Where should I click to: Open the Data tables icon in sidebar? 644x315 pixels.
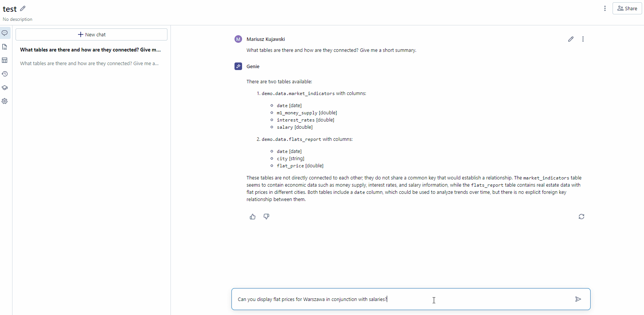[x=5, y=60]
